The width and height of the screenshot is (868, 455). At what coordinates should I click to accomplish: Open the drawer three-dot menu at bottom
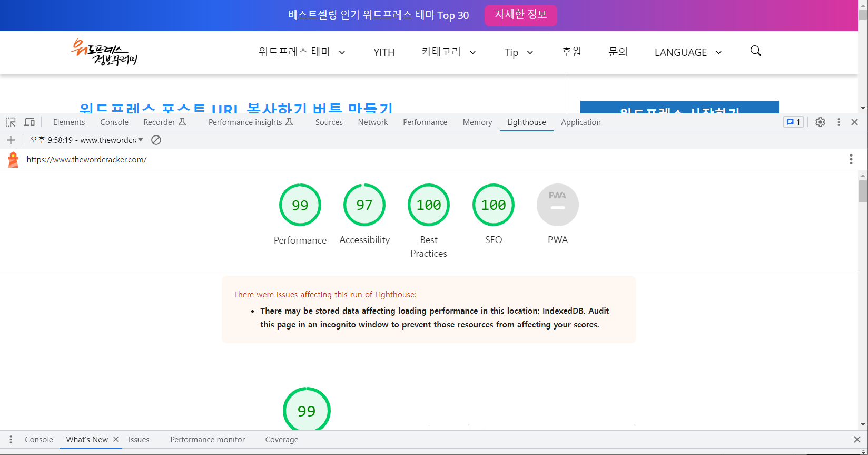(x=11, y=440)
